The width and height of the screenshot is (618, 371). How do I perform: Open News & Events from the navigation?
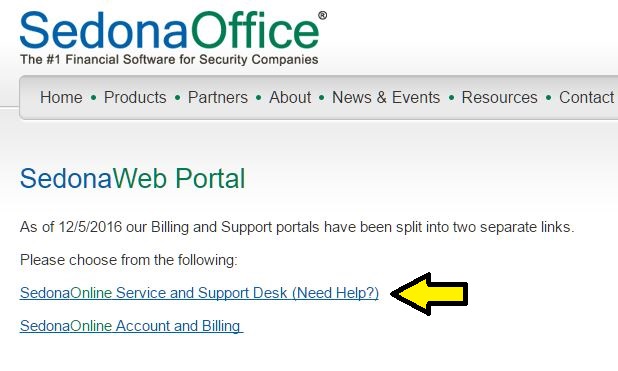(x=386, y=97)
